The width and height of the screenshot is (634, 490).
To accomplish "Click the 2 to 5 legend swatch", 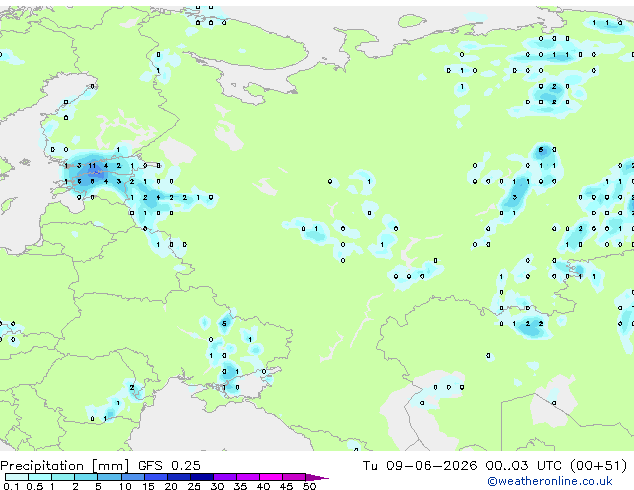I will pos(86,477).
